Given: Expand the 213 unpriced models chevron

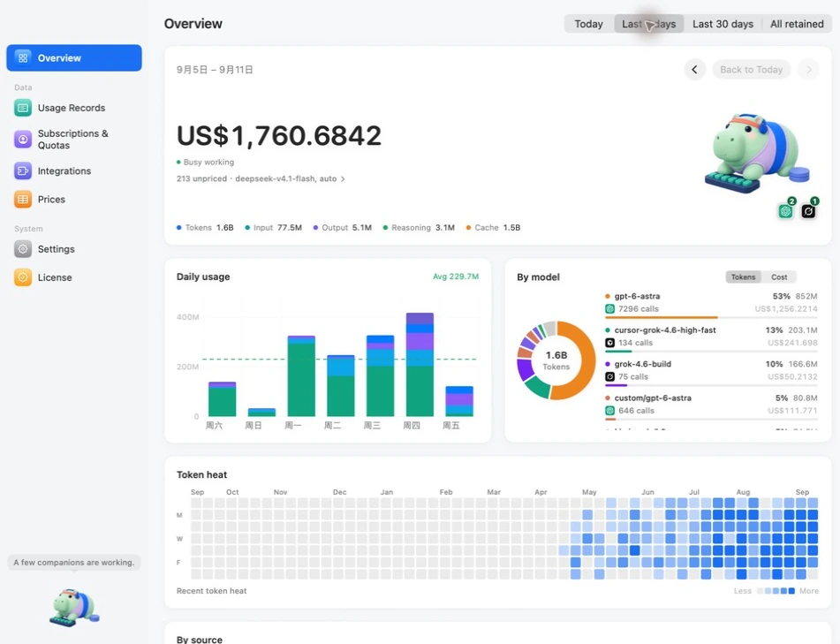Looking at the screenshot, I should (343, 179).
